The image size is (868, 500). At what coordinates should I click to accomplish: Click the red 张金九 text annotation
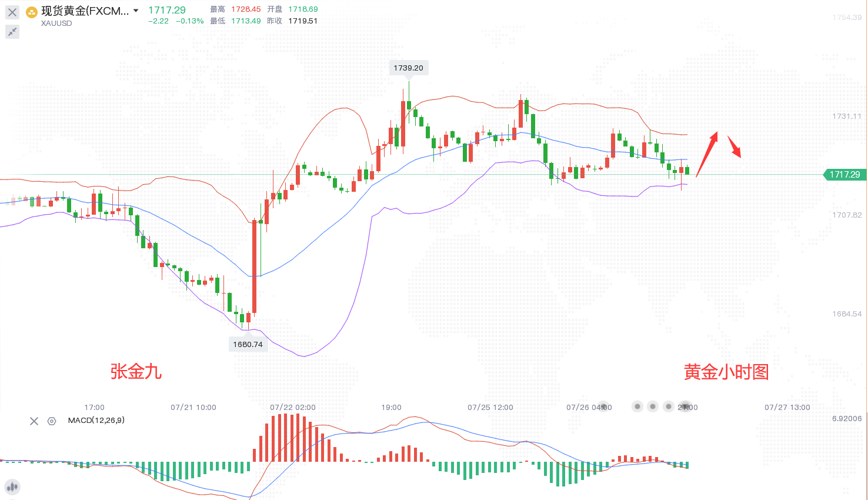[136, 371]
